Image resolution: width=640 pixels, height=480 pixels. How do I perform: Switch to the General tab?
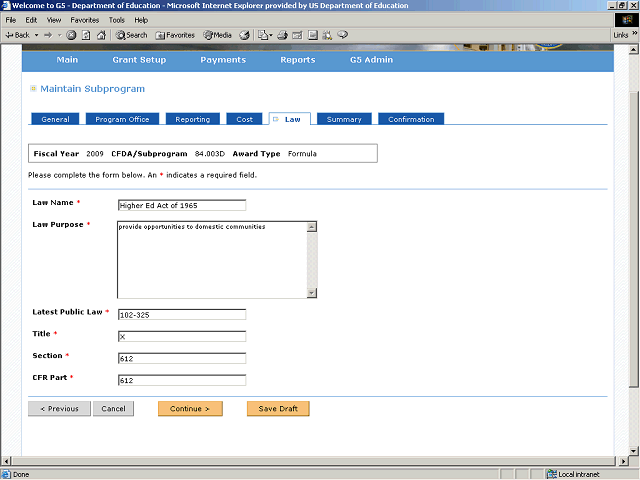[55, 119]
